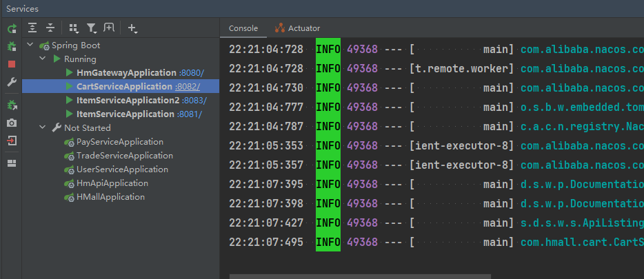Click the Rerun service icon
Screen dimensions: 644x279
point(12,29)
